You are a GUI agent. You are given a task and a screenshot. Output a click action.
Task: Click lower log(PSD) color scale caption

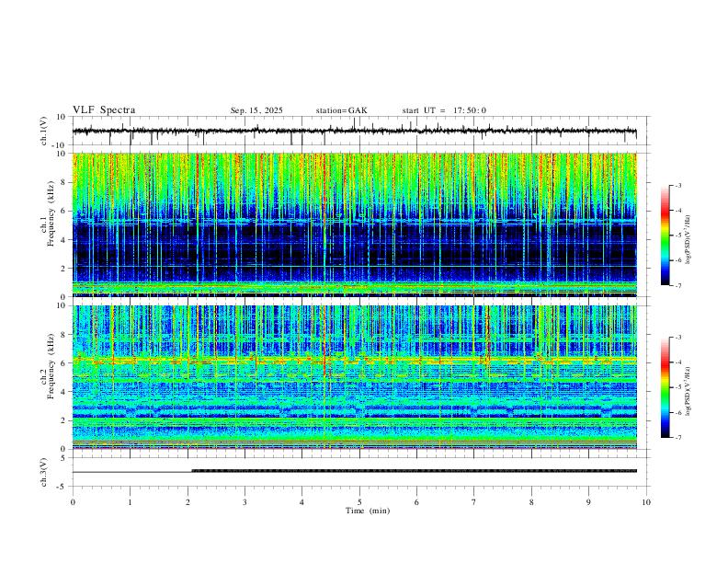[x=688, y=391]
